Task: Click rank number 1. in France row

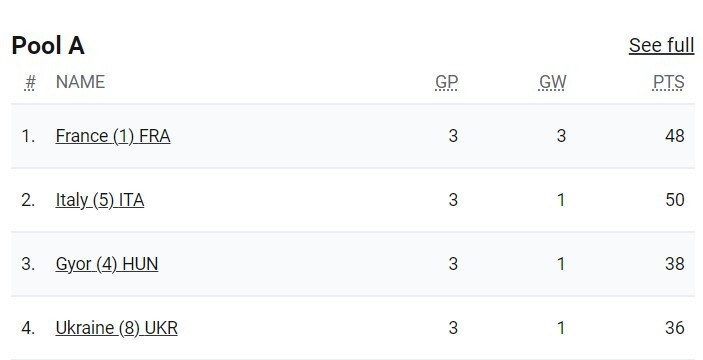Action: 28,136
